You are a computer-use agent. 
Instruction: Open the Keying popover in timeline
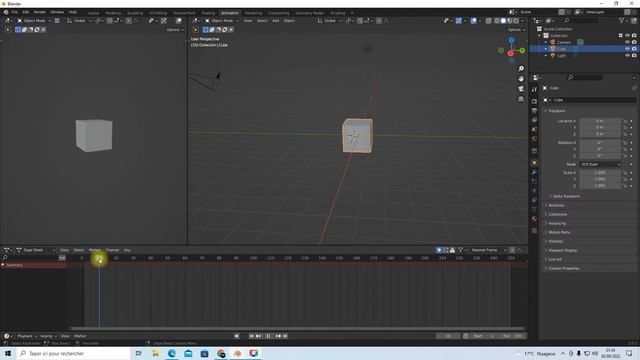pos(48,336)
